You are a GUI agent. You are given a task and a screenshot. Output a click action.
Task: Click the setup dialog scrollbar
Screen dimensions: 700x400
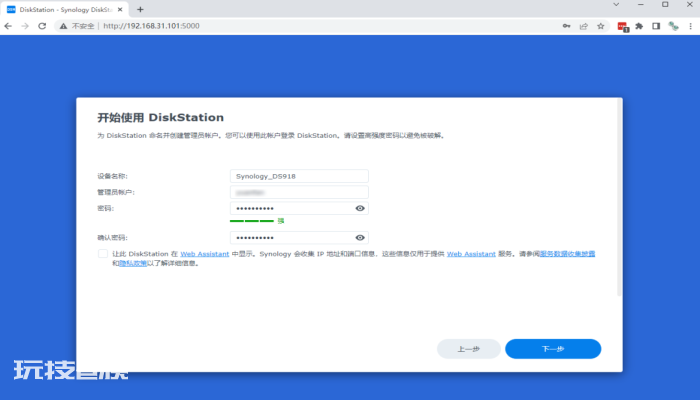(619, 197)
